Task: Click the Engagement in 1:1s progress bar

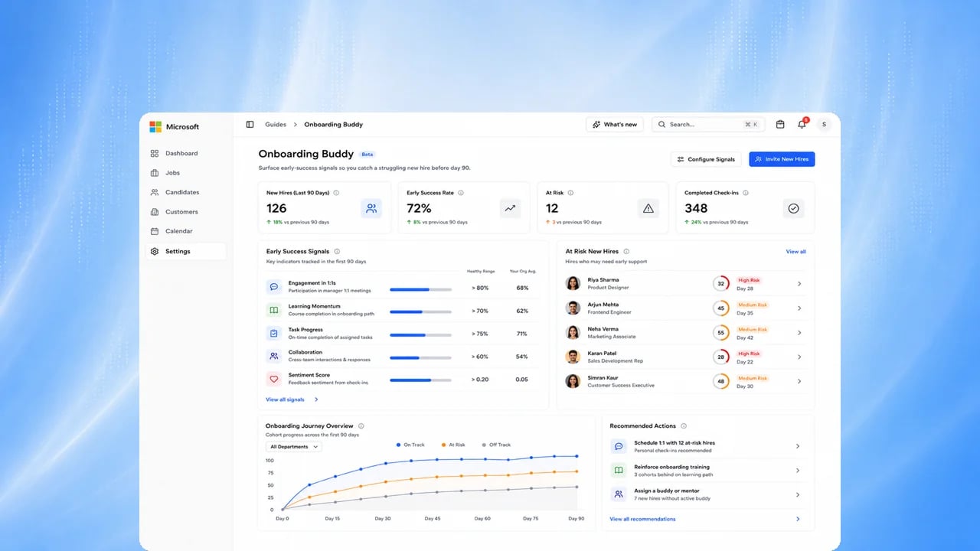Action: tap(420, 289)
